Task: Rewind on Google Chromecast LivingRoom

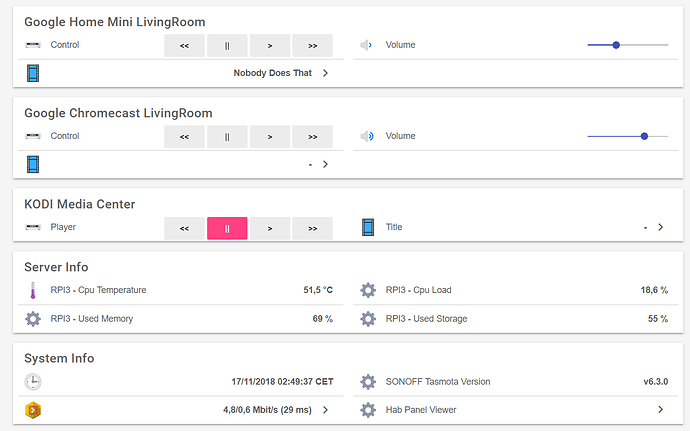Action: coord(184,136)
